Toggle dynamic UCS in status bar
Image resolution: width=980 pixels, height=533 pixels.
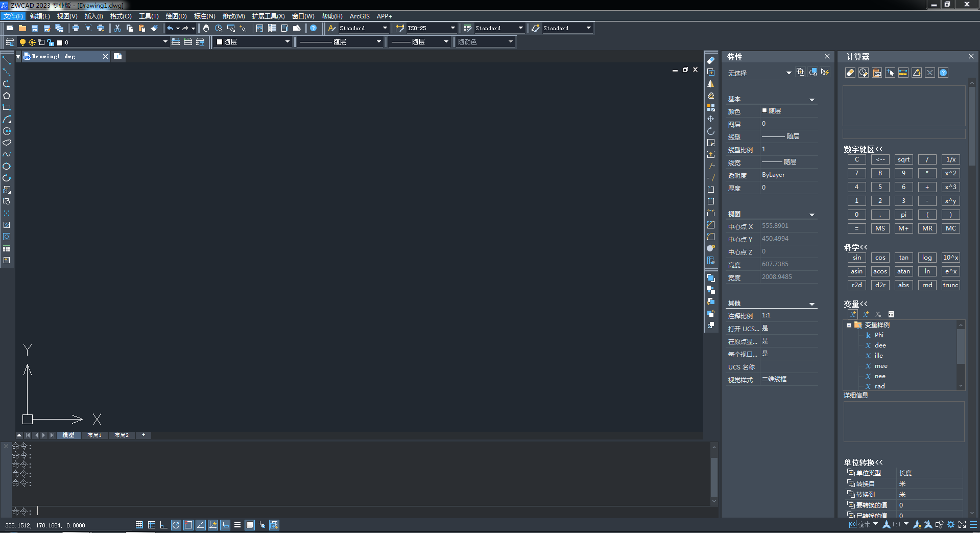pos(213,525)
